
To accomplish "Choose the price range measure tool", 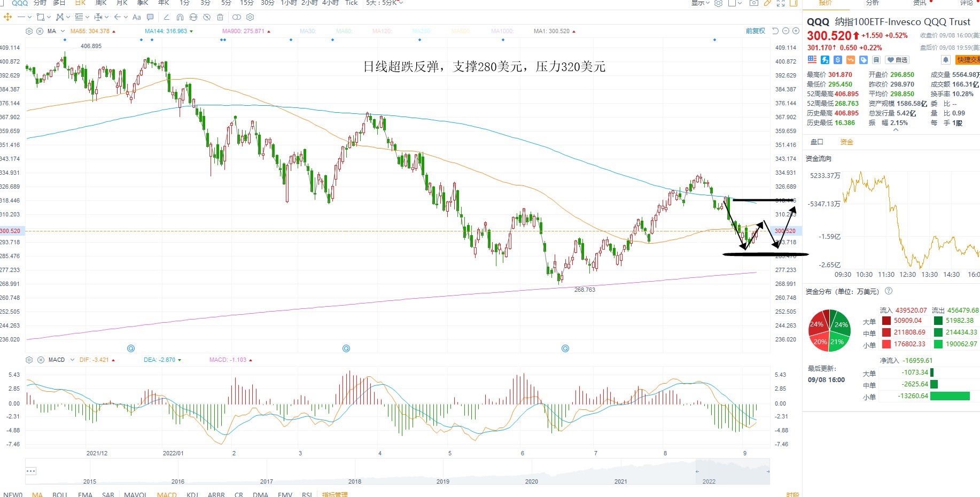I will click(98, 17).
